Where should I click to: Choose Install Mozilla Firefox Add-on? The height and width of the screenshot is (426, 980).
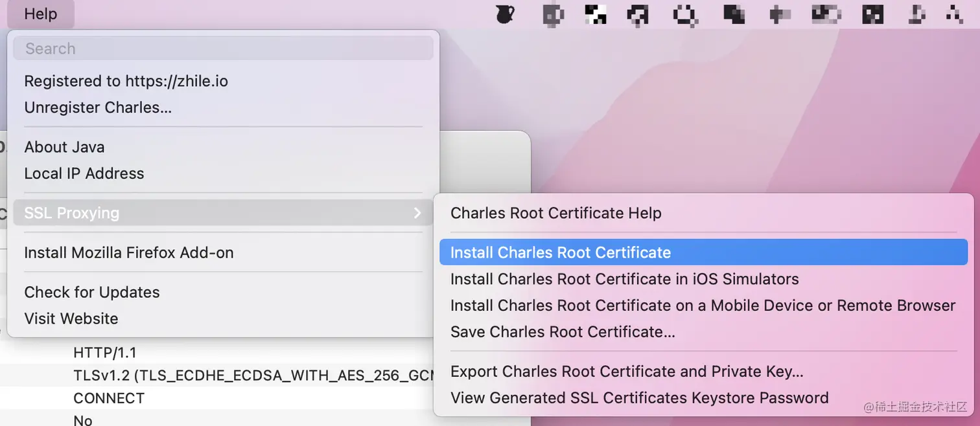tap(223, 252)
